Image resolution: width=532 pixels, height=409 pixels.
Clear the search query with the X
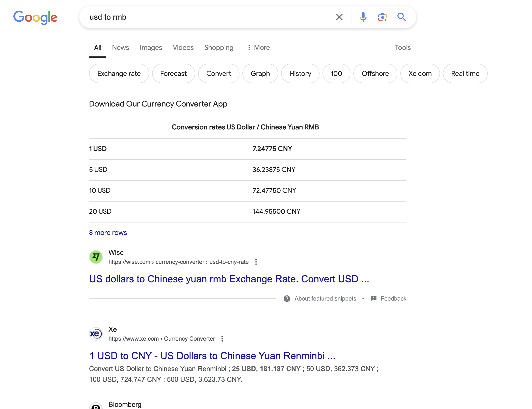339,17
